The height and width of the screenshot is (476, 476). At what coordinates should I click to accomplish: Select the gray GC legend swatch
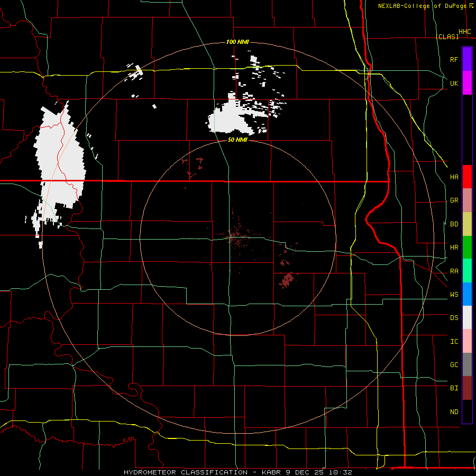point(467,364)
